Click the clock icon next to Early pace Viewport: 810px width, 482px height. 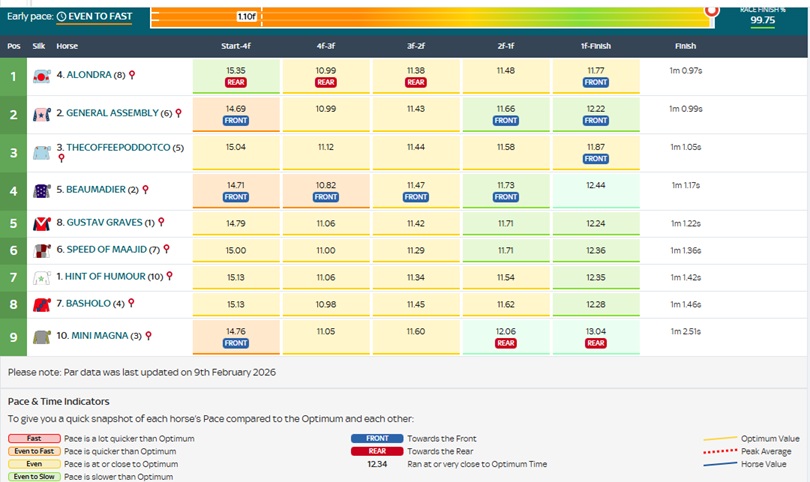[x=61, y=17]
